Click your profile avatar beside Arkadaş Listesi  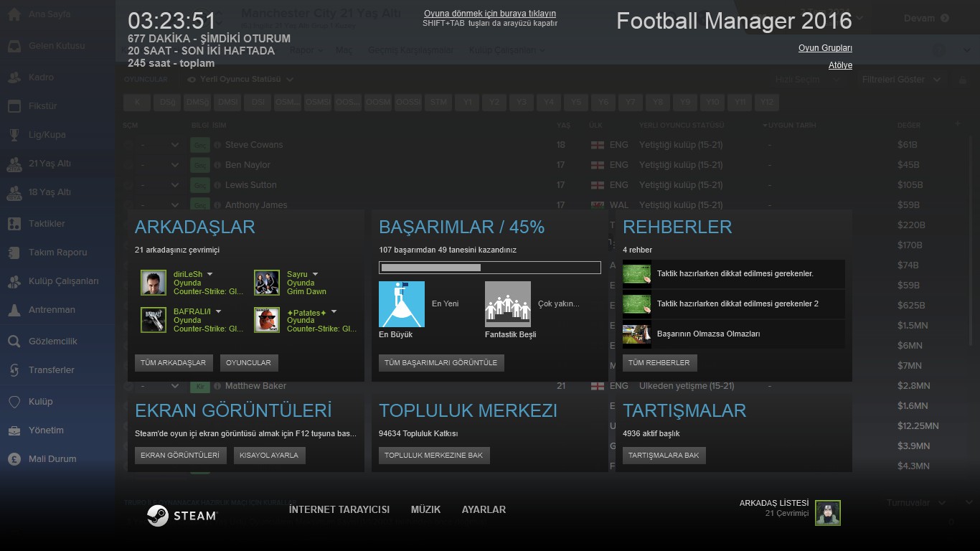click(828, 513)
